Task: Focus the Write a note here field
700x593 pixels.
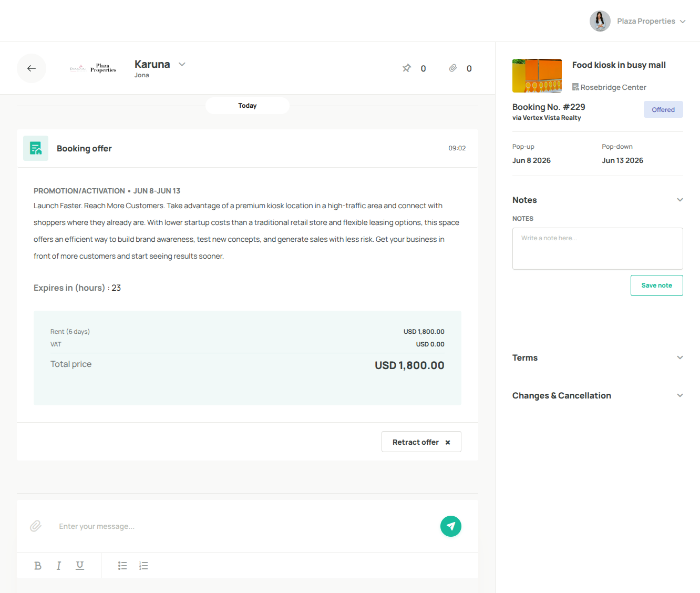Action: (598, 249)
